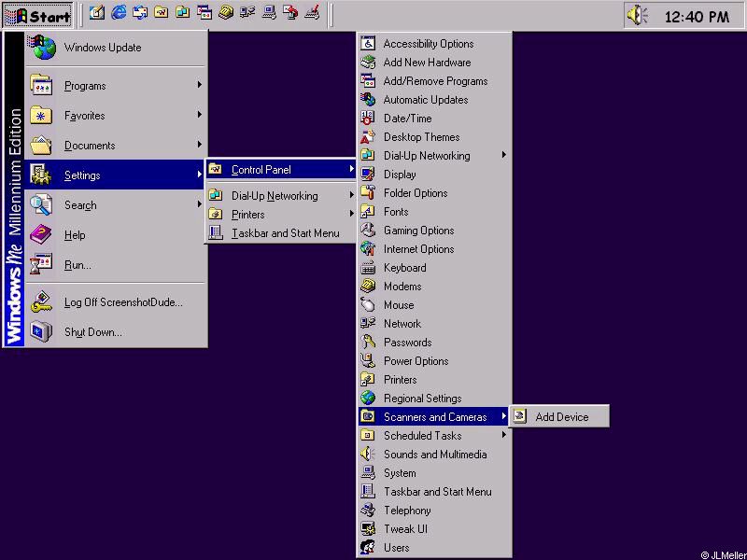Screen dimensions: 747x560
Task: Click Show Desktop icon in Quick Launch
Action: [97, 13]
